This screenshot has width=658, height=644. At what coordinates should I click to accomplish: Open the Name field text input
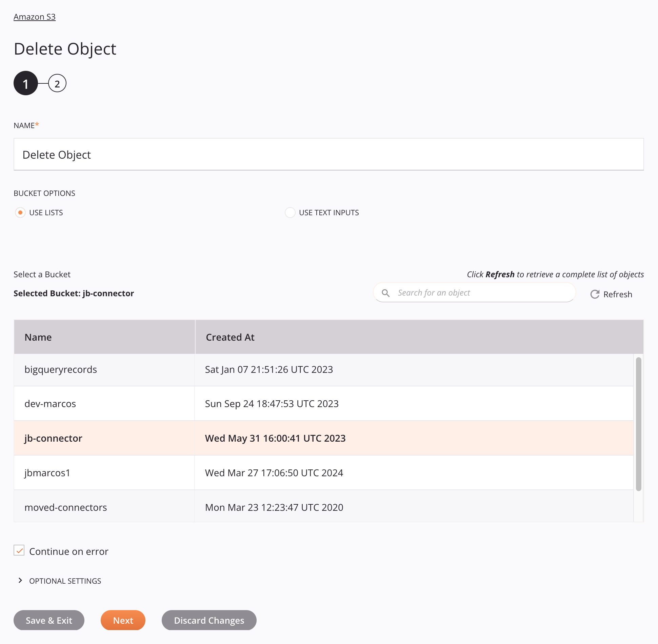[328, 154]
